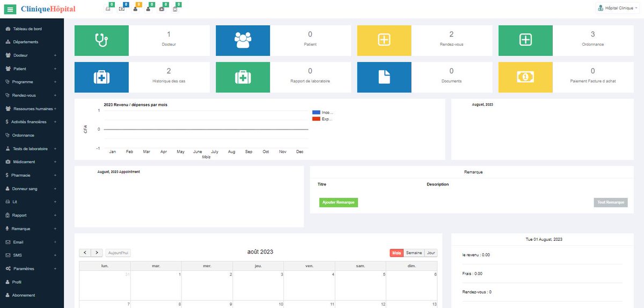
Task: Toggle the green hamburger sidebar button
Action: (x=10, y=9)
